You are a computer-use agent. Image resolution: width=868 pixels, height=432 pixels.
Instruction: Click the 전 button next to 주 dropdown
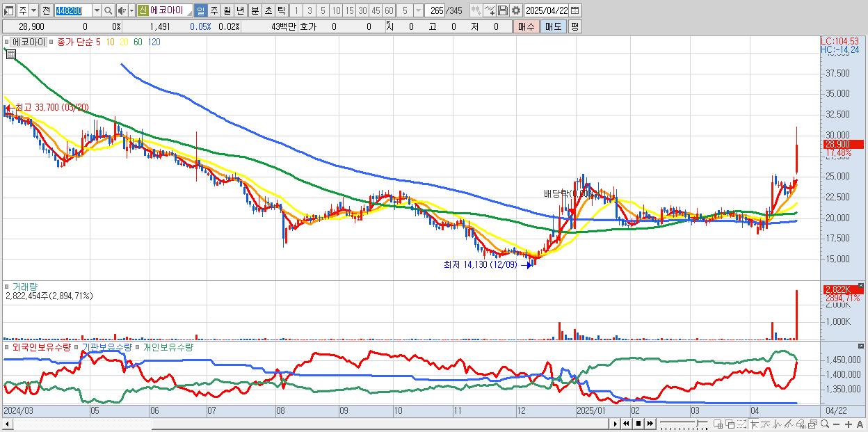click(x=46, y=10)
